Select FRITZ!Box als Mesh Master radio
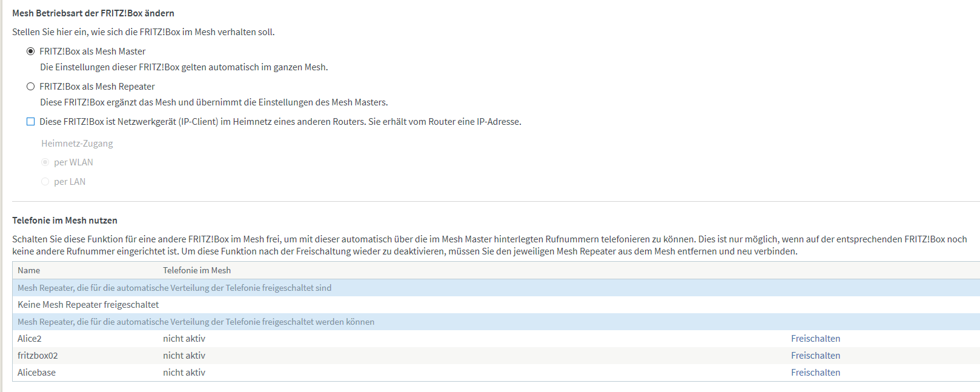980x392 pixels. tap(30, 51)
